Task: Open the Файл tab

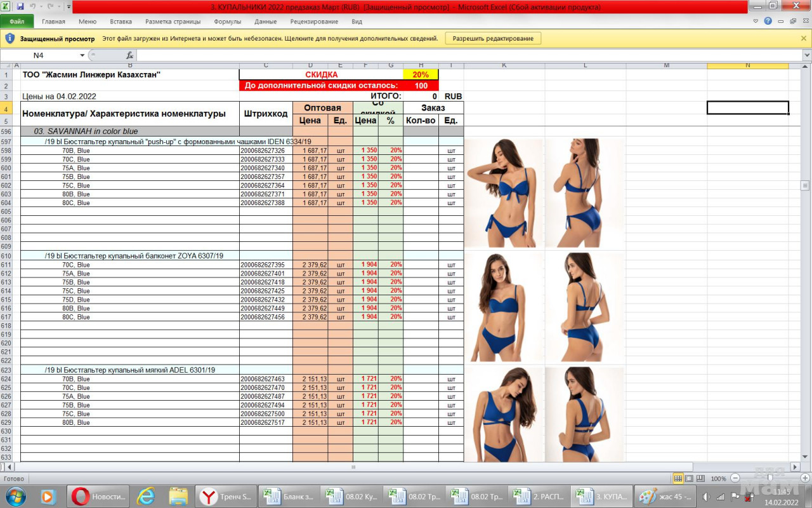Action: point(17,21)
